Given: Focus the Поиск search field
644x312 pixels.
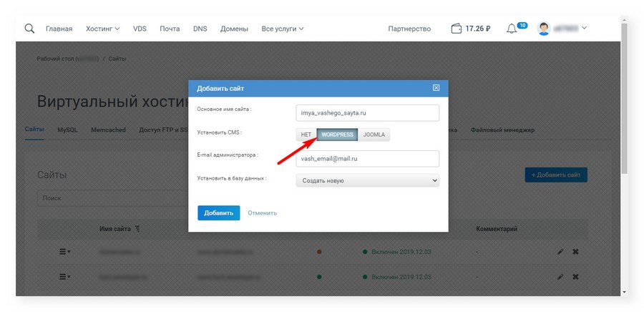Looking at the screenshot, I should click(x=113, y=198).
